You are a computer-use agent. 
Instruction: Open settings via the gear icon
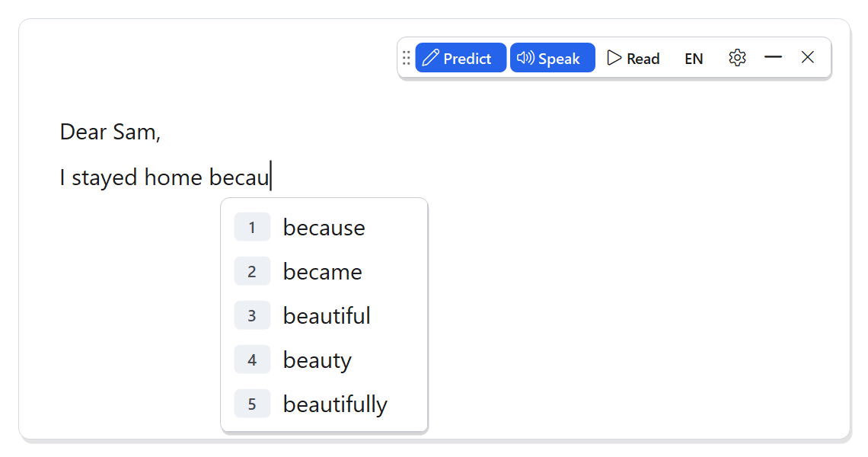737,58
